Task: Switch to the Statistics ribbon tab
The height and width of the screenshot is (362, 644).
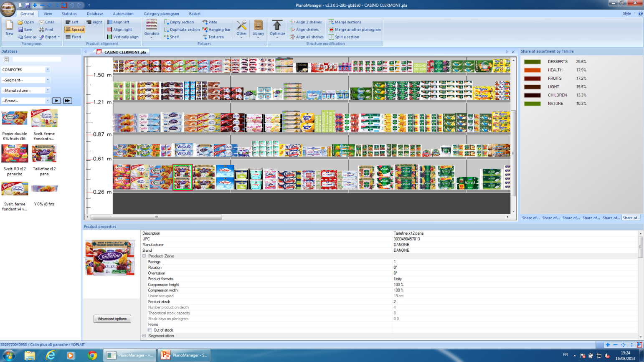Action: click(x=69, y=14)
